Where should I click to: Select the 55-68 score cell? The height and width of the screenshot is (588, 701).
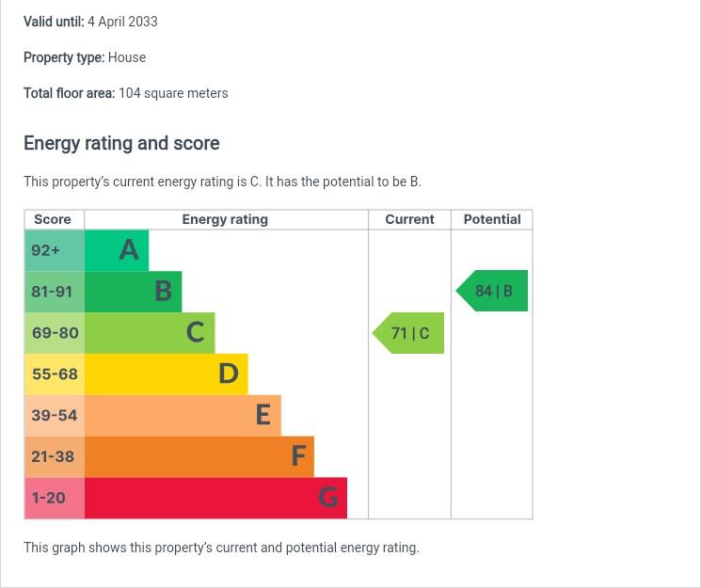(x=54, y=374)
